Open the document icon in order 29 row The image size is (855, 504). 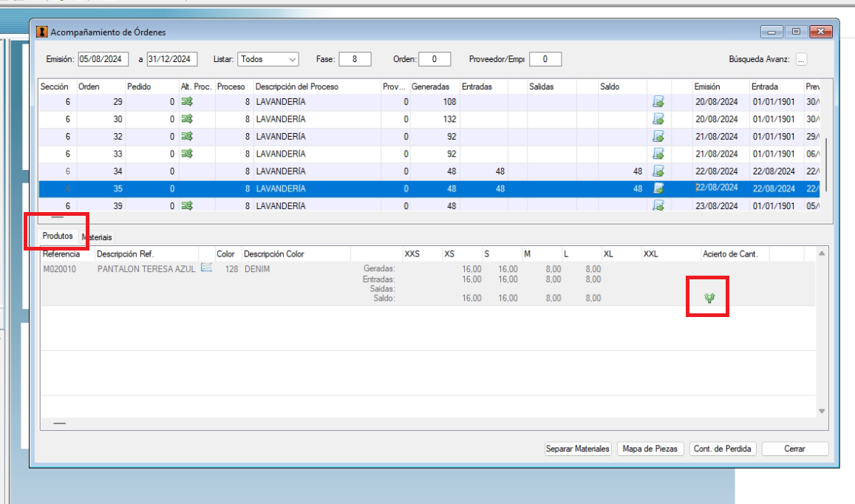point(658,101)
